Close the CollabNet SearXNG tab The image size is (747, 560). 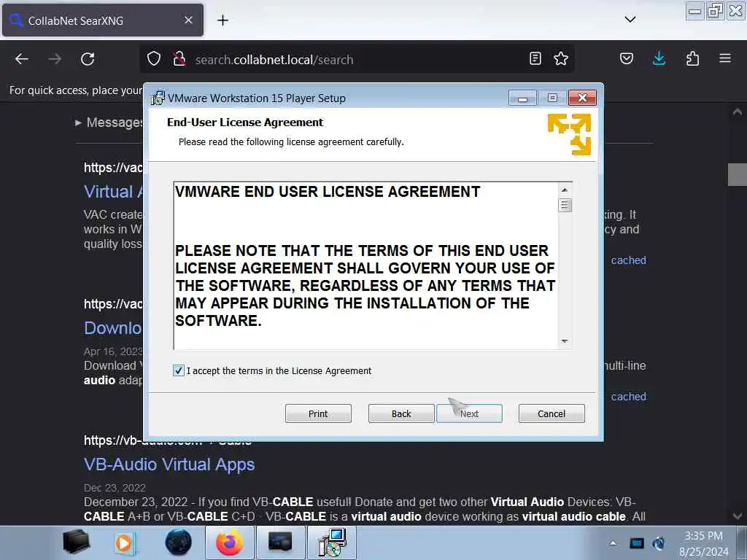coord(188,20)
